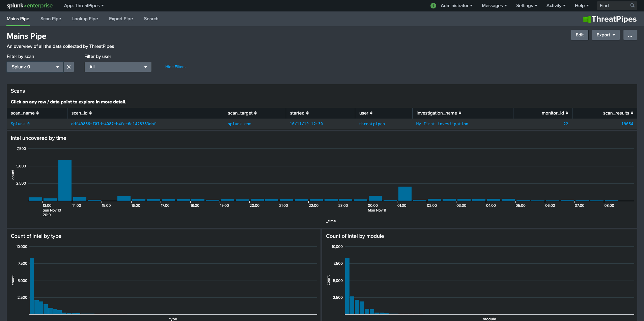Expand the Filter by user dropdown
This screenshot has height=321, width=644.
tap(118, 67)
